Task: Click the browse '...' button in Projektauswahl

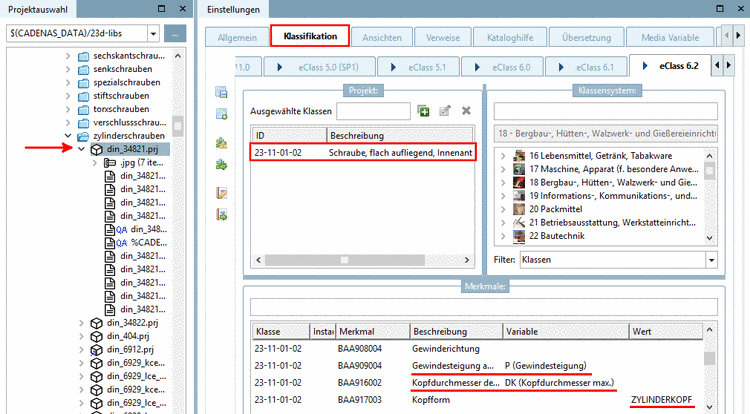Action: [175, 34]
